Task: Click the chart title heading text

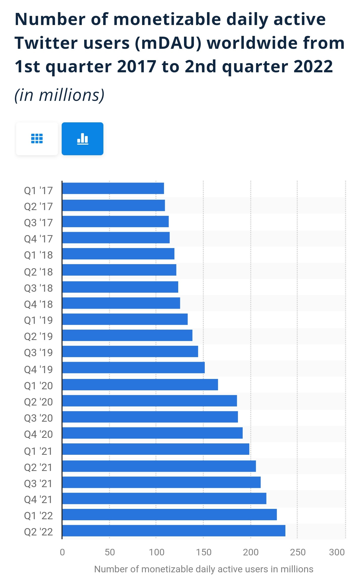Action: [179, 43]
